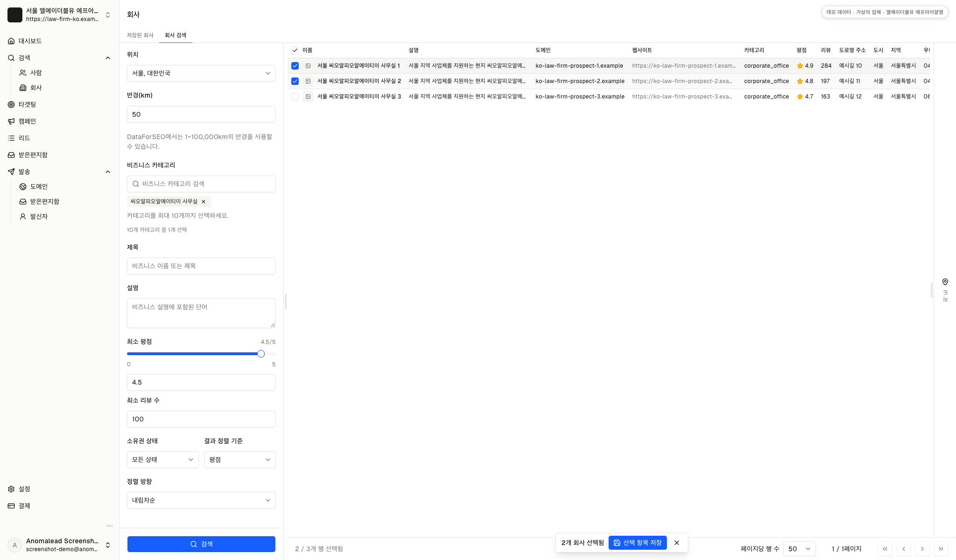Select 사람 under the 검색 menu
This screenshot has width=956, height=560.
[36, 73]
